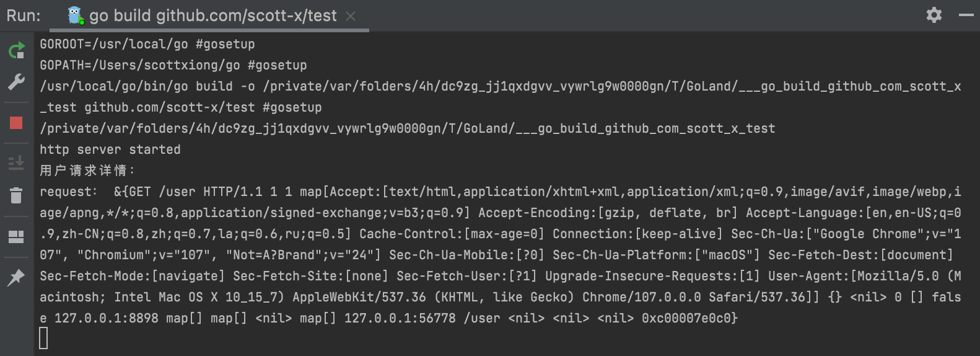Click the Restore Layout icon

click(17, 236)
